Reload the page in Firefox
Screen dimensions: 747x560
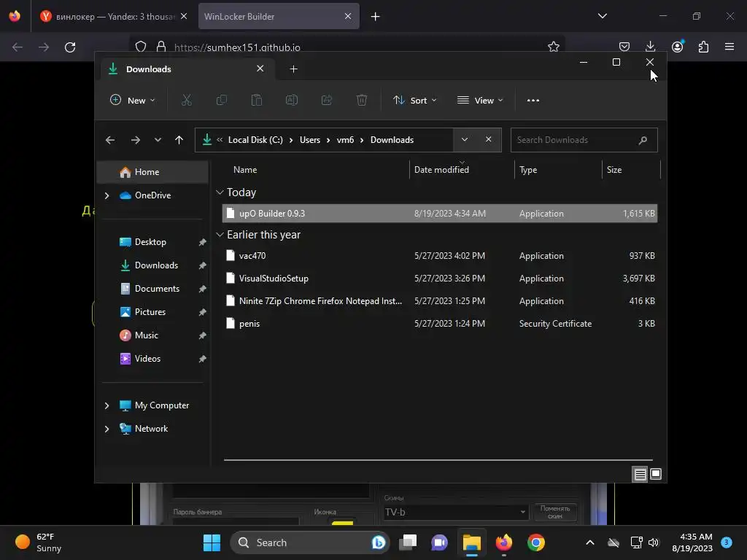pos(70,47)
